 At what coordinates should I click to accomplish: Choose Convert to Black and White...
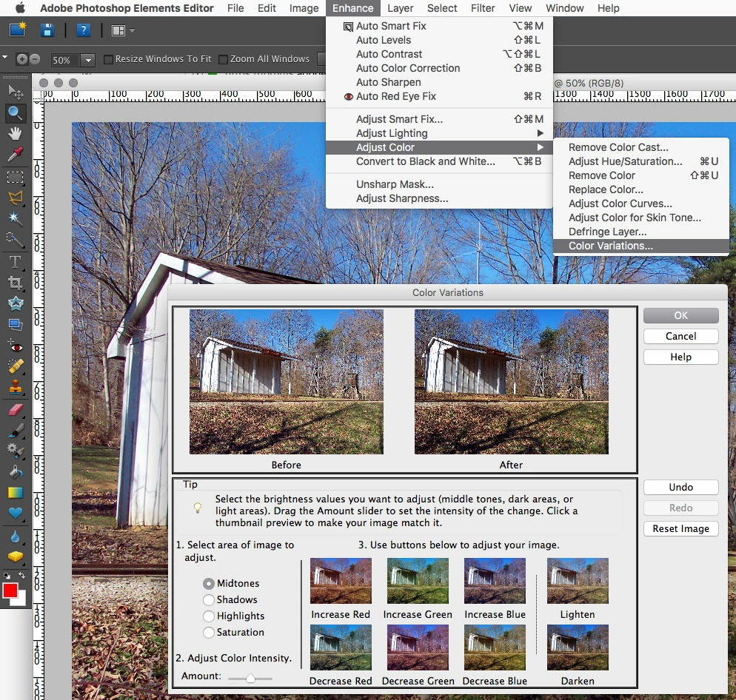[439, 161]
